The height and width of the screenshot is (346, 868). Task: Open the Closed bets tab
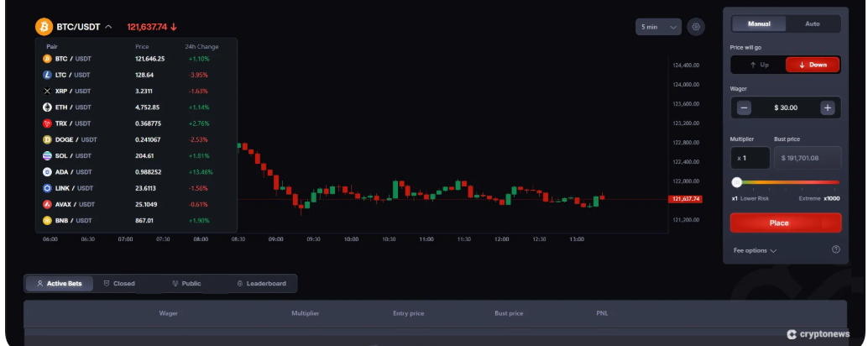click(x=119, y=284)
